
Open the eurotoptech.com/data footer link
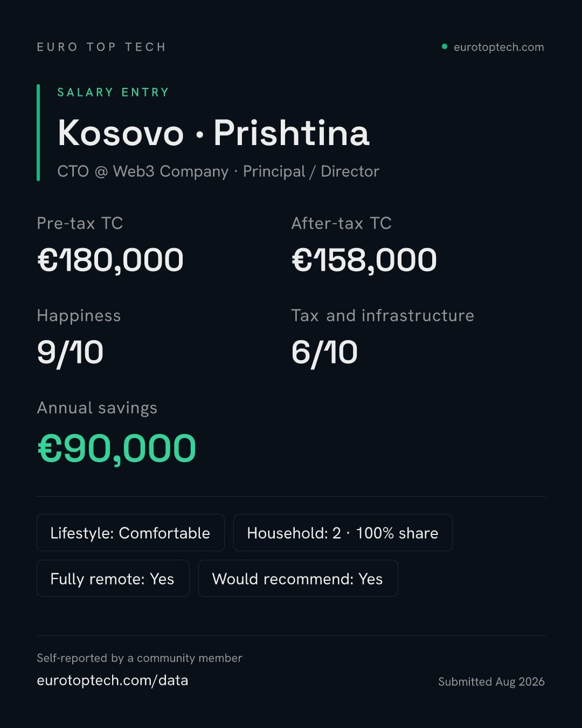click(112, 681)
